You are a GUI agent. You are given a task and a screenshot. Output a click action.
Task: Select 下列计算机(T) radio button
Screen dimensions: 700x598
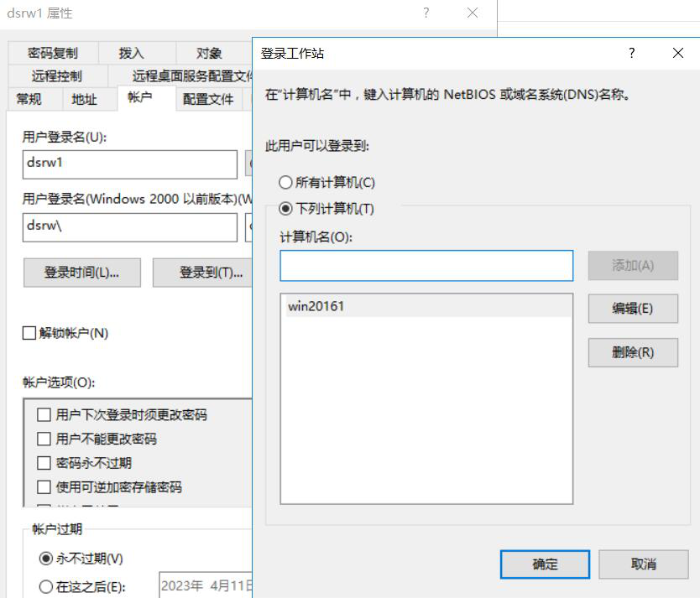285,209
